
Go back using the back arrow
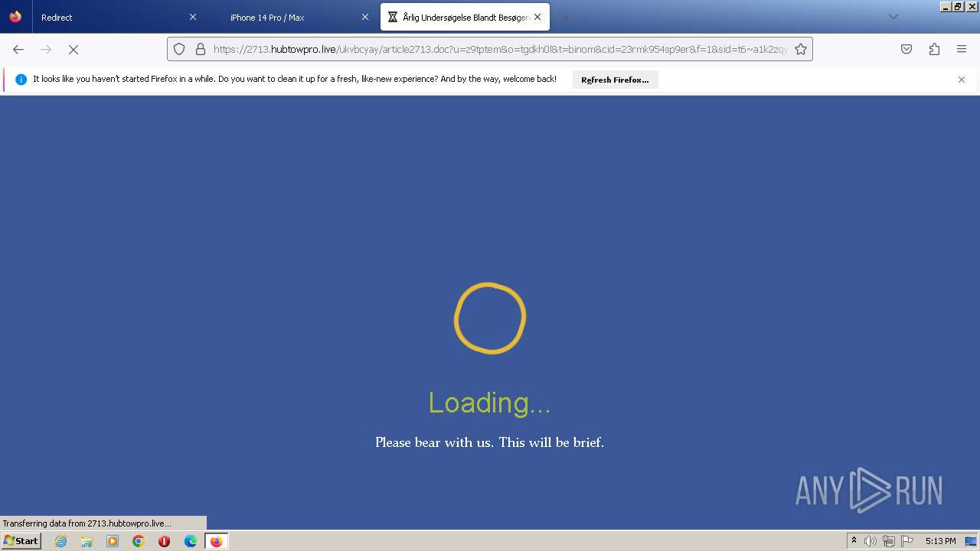click(x=18, y=49)
